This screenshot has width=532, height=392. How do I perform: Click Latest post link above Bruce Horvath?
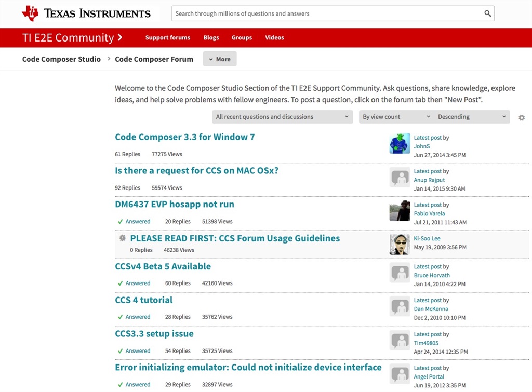click(428, 266)
